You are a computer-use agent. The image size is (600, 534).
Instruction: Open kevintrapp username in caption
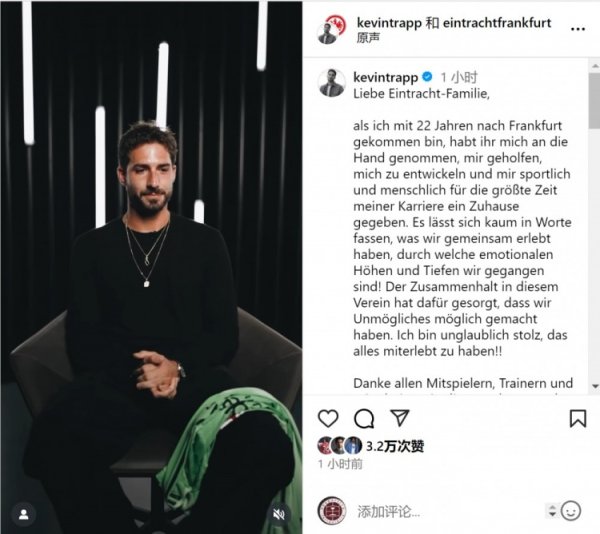click(386, 77)
